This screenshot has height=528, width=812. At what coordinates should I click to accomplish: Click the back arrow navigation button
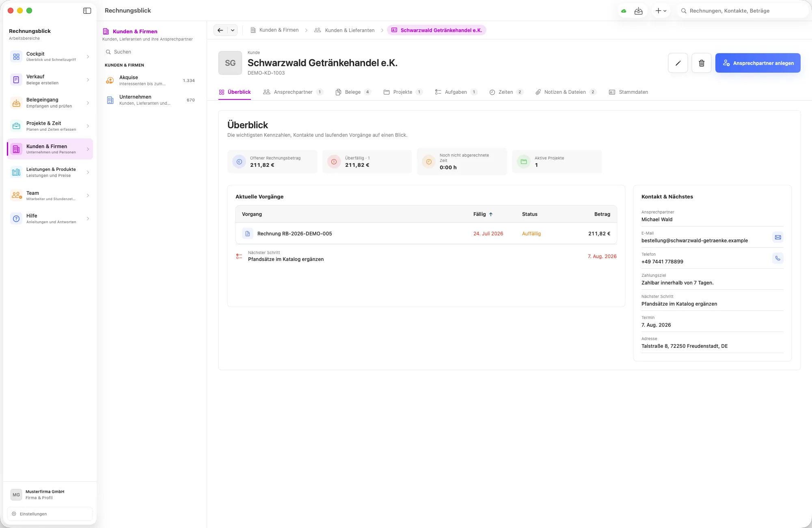[220, 30]
